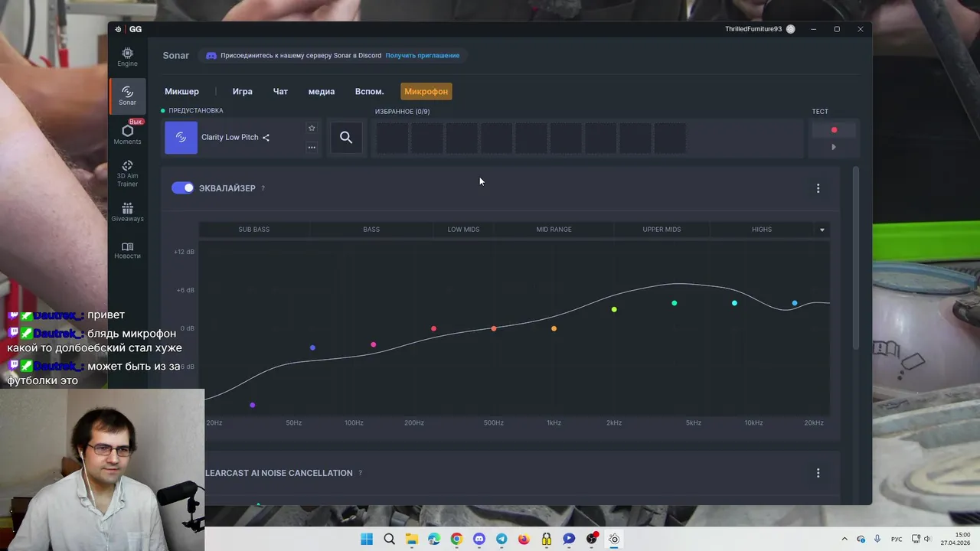Open OBS Studio from the taskbar
Viewport: 980px width, 551px height.
(591, 539)
